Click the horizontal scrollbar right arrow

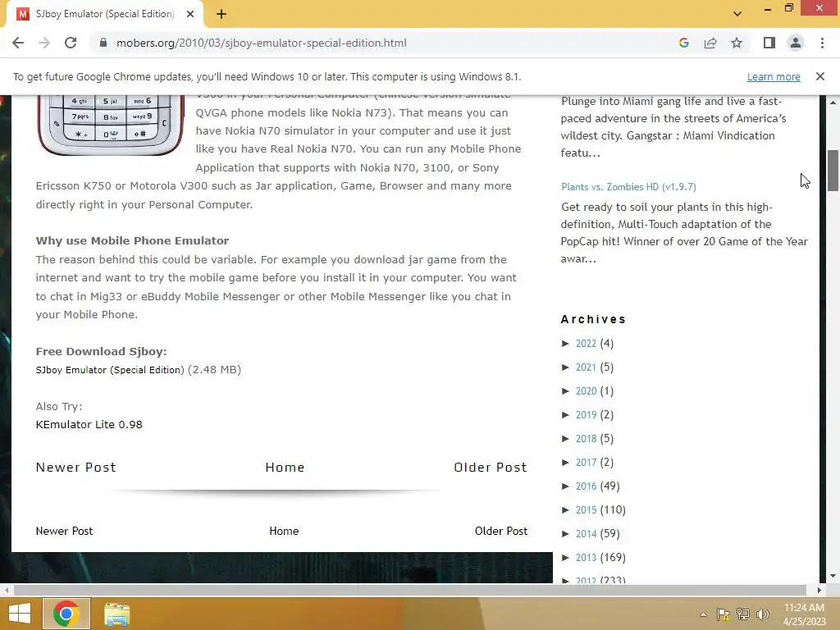(819, 590)
